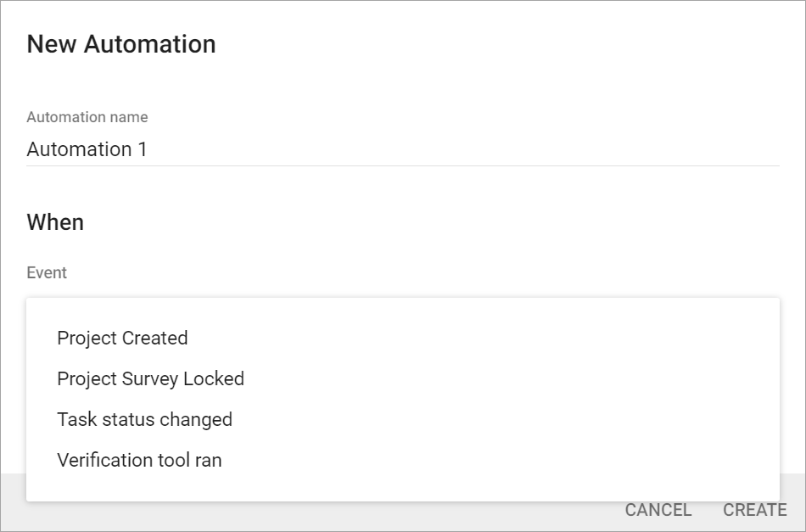Click empty area right of "New Automation"
Viewport: 806px width, 532px height.
coord(509,44)
